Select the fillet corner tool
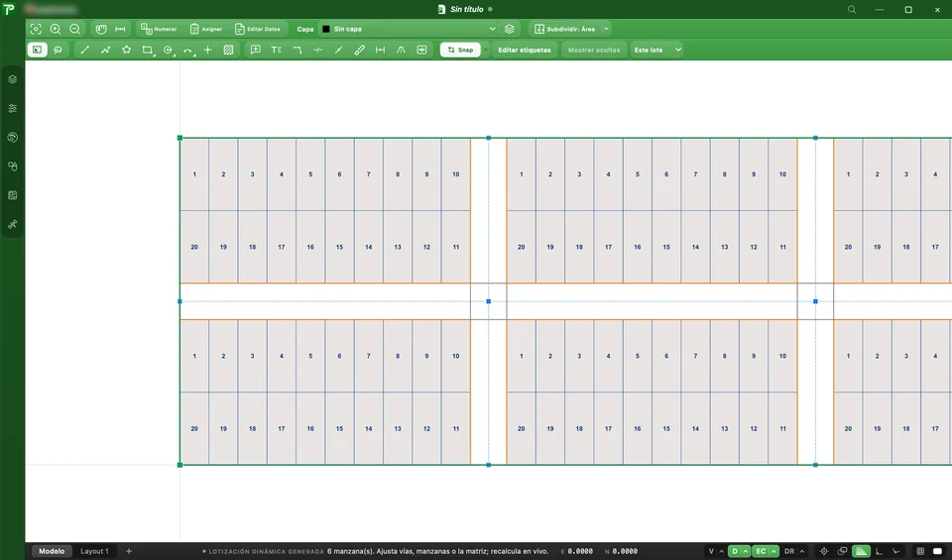The image size is (952, 560). (x=297, y=50)
